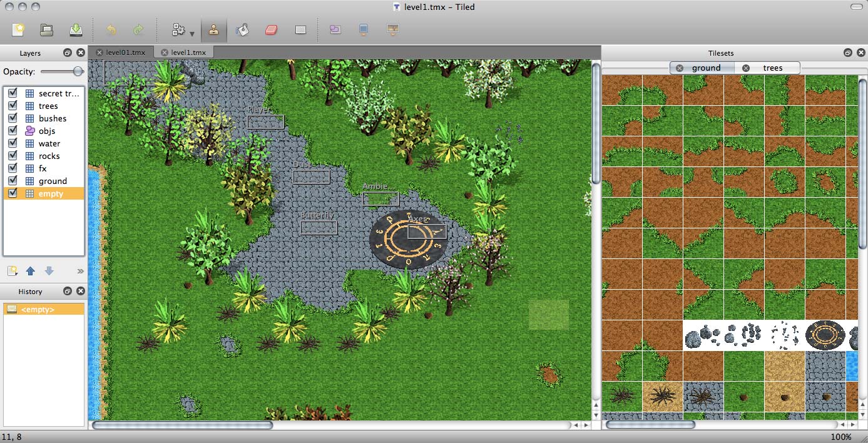Screen dimensions: 868x443
Task: Close the level01.tmx tab
Action: click(x=100, y=53)
